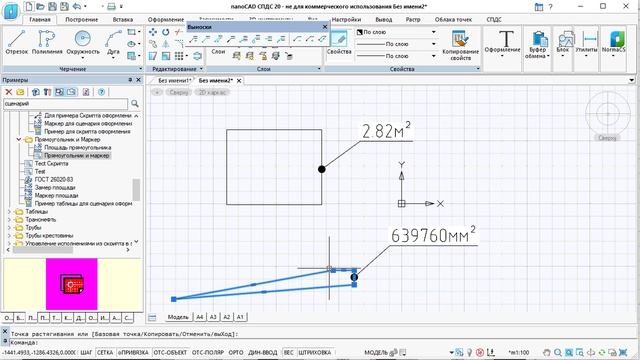The width and height of the screenshot is (640, 360).
Task: Click the new document icon in quick access toolbar
Action: click(x=29, y=6)
